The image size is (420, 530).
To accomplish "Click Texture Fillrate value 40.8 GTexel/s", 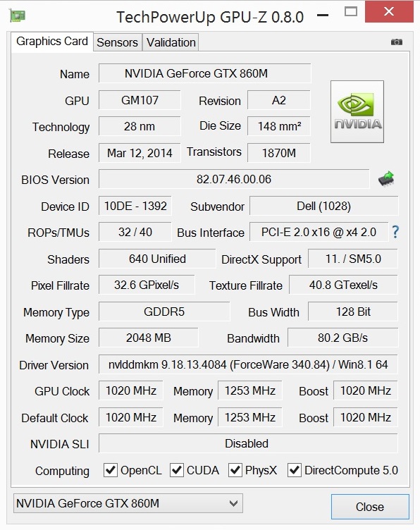I will [x=343, y=285].
